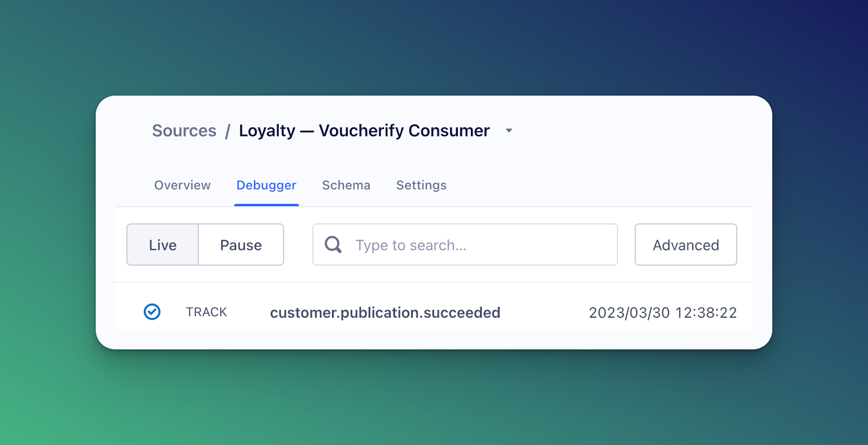Viewport: 868px width, 445px height.
Task: Open the customer.publication.succeeded event
Action: pyautogui.click(x=385, y=313)
